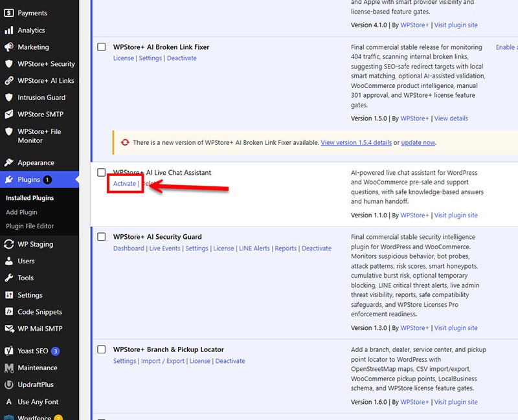Visit plugin site for AI Live Chat Assistant
This screenshot has width=518, height=420.
456,216
